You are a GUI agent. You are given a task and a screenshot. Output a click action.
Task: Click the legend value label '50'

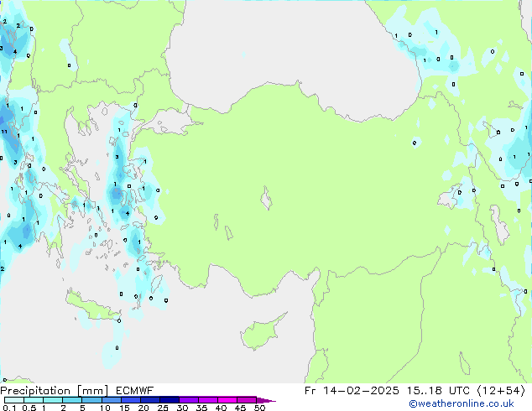pos(259,408)
